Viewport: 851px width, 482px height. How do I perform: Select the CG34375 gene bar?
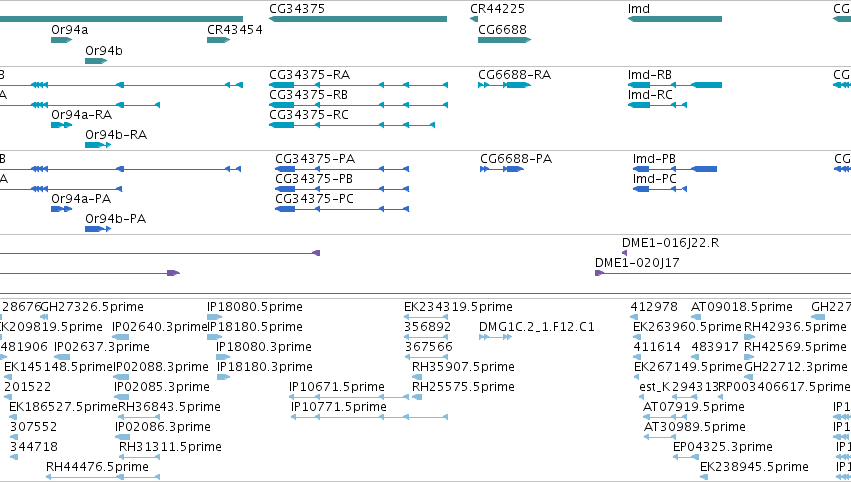[x=358, y=19]
